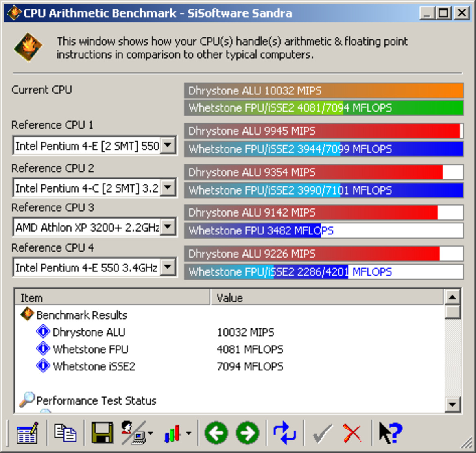Click the Sandra icon in title bar
476x453 pixels.
coord(14,13)
